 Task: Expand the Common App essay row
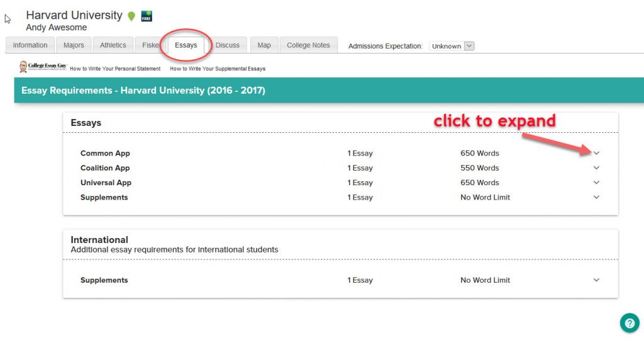tap(596, 153)
